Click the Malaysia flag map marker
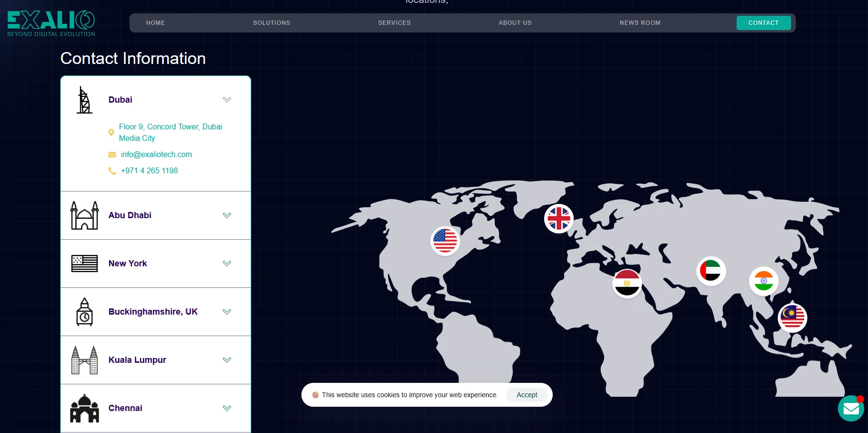 click(x=792, y=317)
